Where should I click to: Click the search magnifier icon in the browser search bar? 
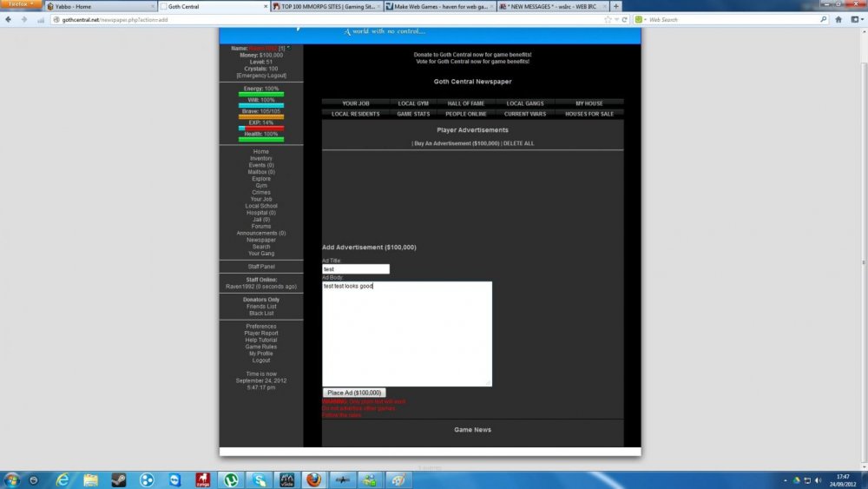[824, 19]
